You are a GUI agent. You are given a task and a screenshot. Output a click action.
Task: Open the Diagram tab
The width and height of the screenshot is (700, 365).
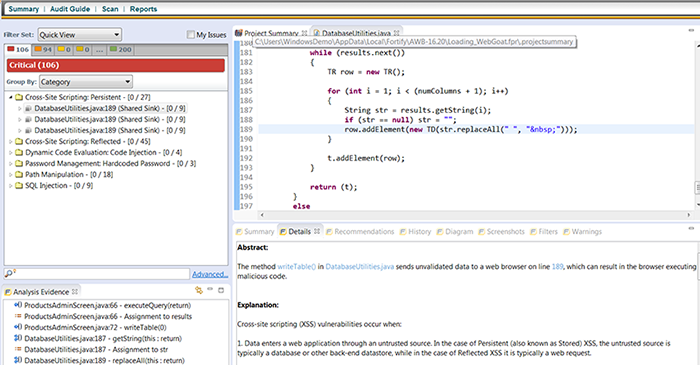click(x=454, y=232)
